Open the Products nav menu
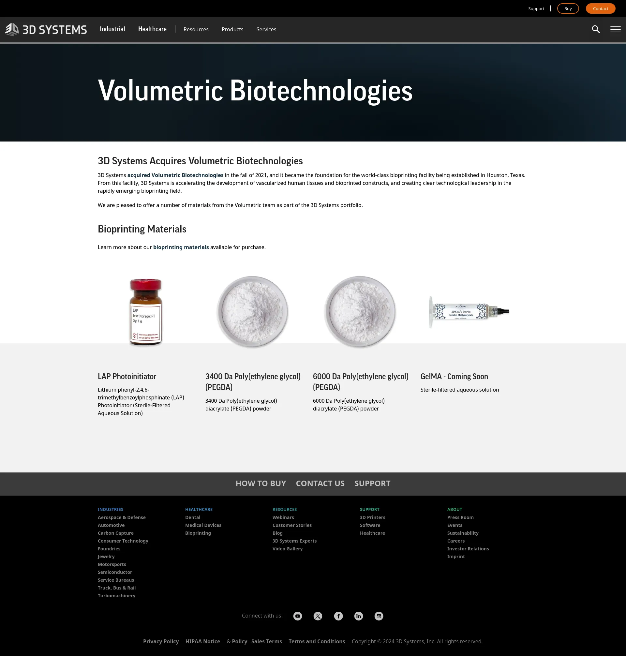Image resolution: width=626 pixels, height=672 pixels. (232, 29)
